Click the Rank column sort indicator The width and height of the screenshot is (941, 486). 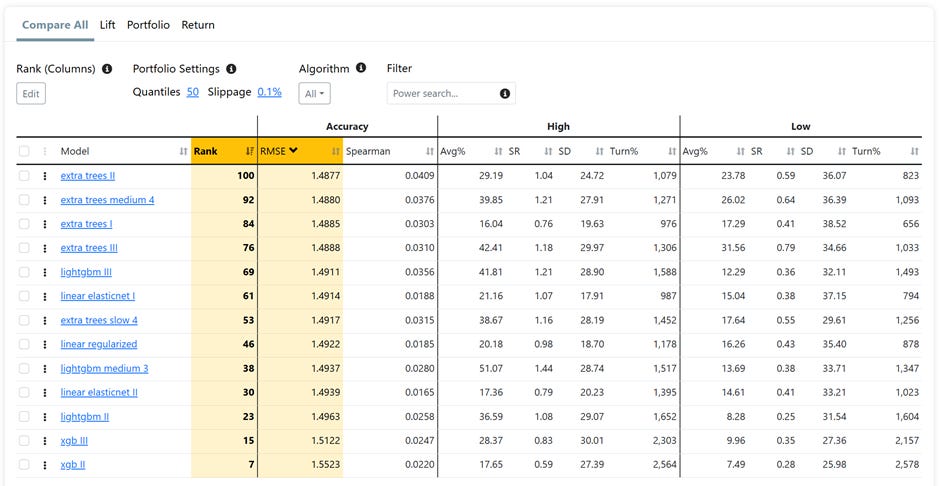250,152
